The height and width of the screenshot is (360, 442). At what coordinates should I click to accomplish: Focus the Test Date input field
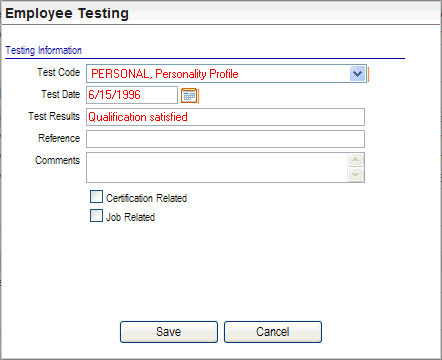[132, 95]
